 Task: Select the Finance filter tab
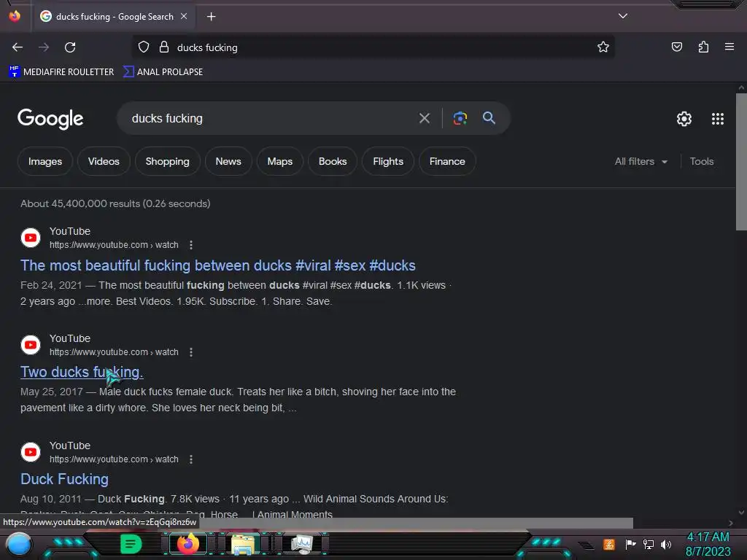[x=447, y=161]
